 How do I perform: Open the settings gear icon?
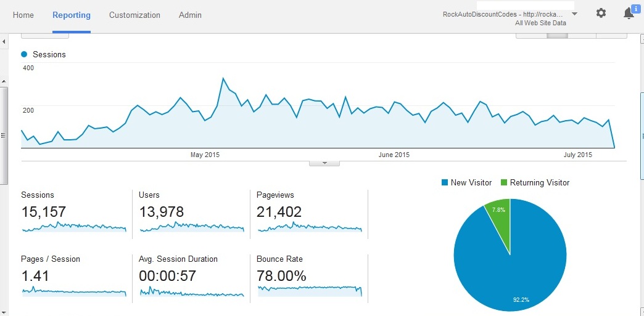(601, 13)
